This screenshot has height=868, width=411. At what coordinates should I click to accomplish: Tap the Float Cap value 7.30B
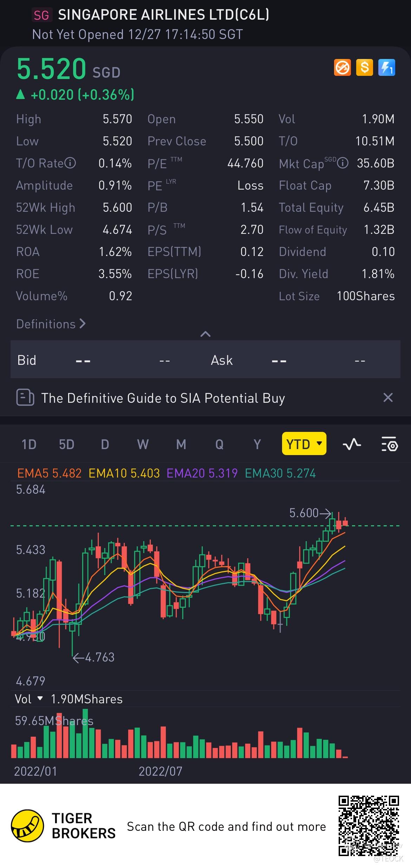tap(379, 185)
